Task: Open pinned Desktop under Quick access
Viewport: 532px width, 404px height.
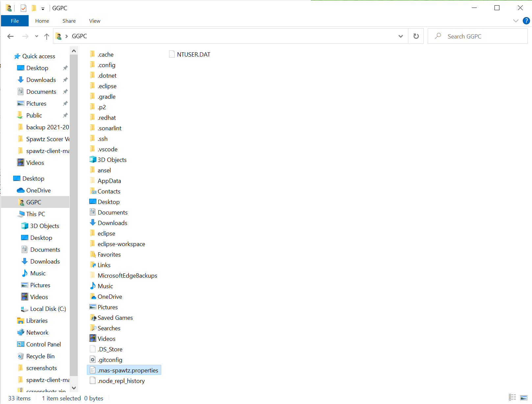Action: click(37, 68)
